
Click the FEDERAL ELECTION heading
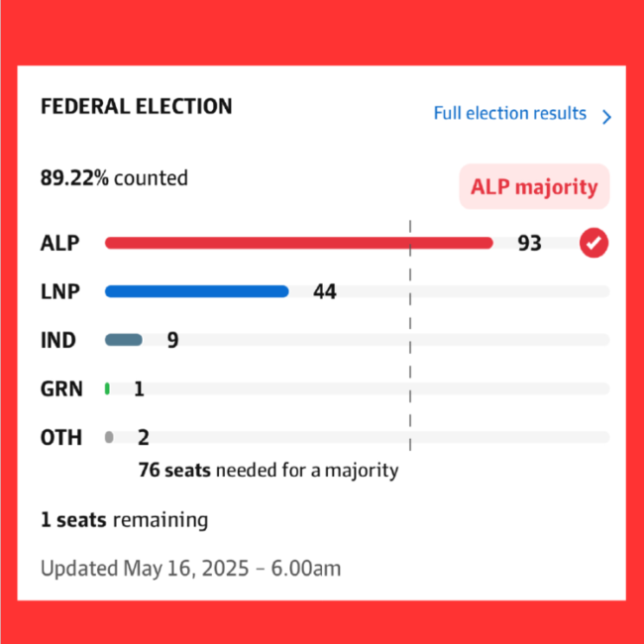(137, 106)
